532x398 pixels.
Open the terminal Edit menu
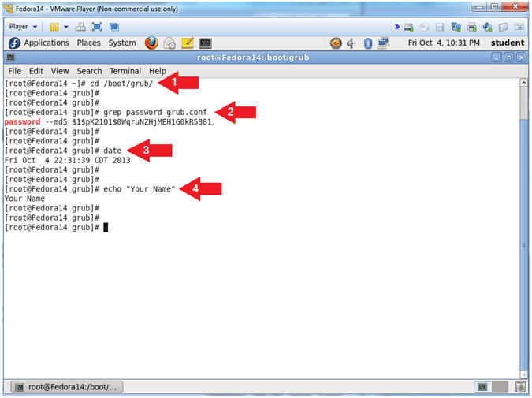(36, 71)
